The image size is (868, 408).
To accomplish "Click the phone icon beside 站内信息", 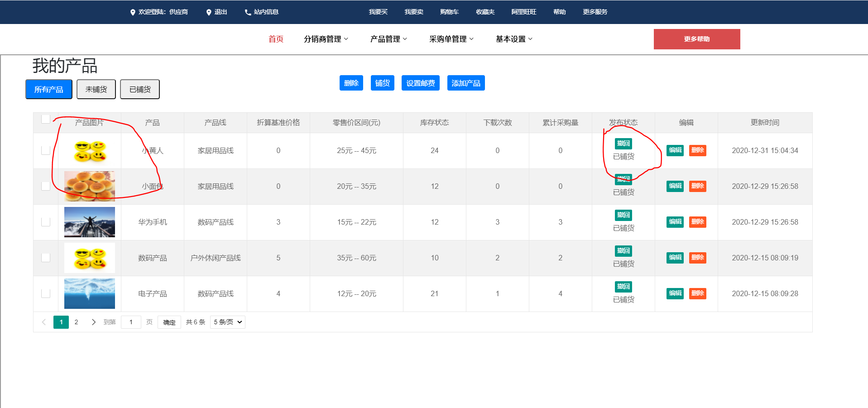I will pos(247,12).
